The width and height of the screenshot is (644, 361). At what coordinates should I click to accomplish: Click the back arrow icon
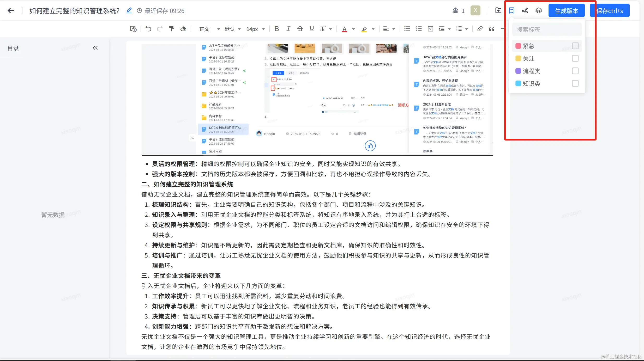(x=11, y=11)
